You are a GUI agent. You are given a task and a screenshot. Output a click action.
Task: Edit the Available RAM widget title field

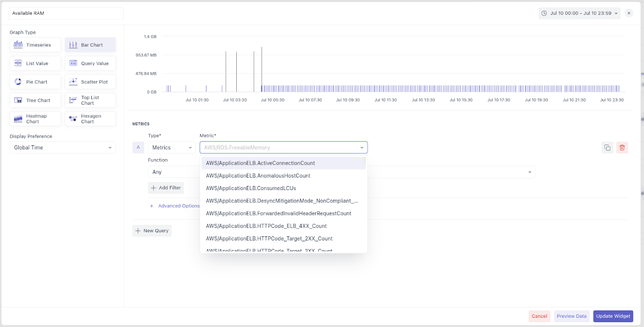click(66, 13)
